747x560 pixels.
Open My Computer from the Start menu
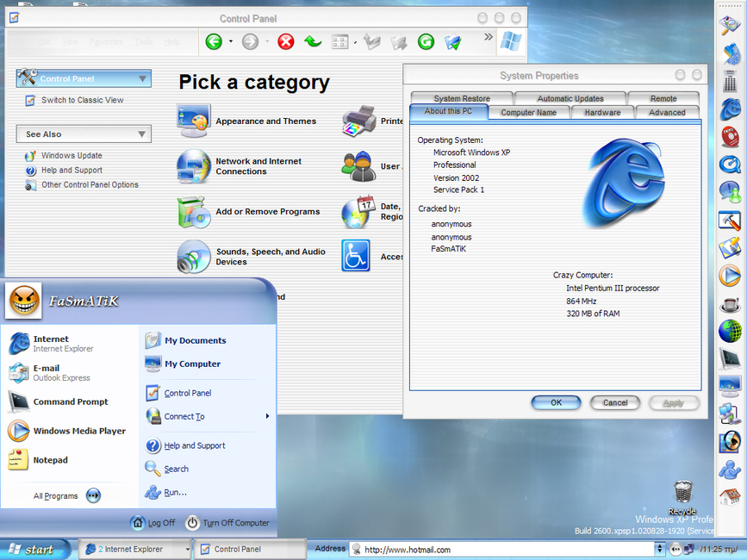183,364
